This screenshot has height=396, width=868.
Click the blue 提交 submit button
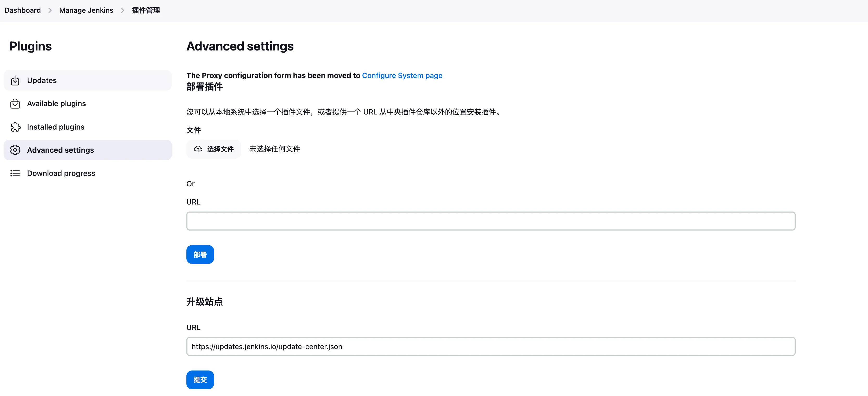point(200,380)
